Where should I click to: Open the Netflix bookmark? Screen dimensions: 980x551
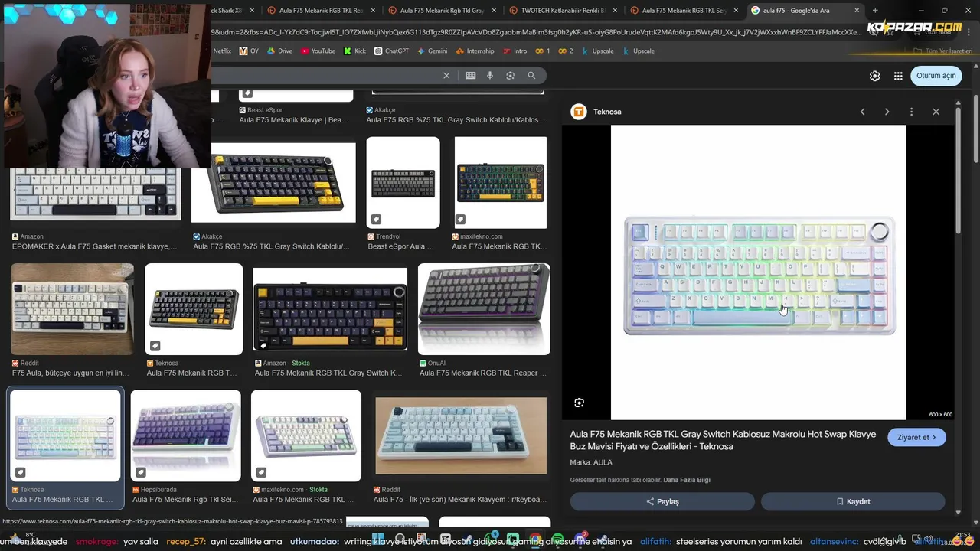(x=222, y=51)
